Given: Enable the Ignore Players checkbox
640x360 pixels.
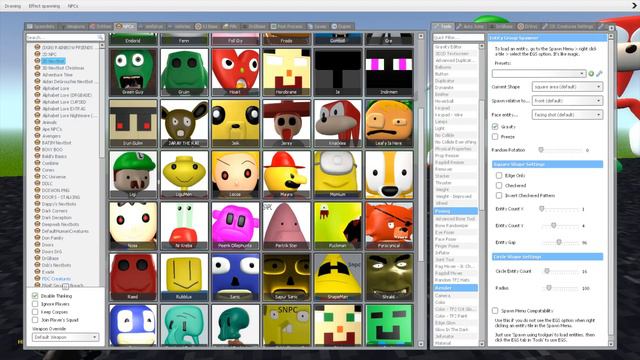Looking at the screenshot, I should (35, 304).
